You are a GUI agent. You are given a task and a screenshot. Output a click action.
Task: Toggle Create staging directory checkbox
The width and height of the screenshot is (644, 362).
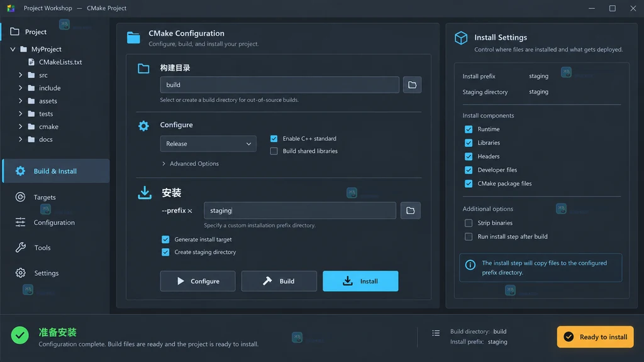click(x=165, y=252)
